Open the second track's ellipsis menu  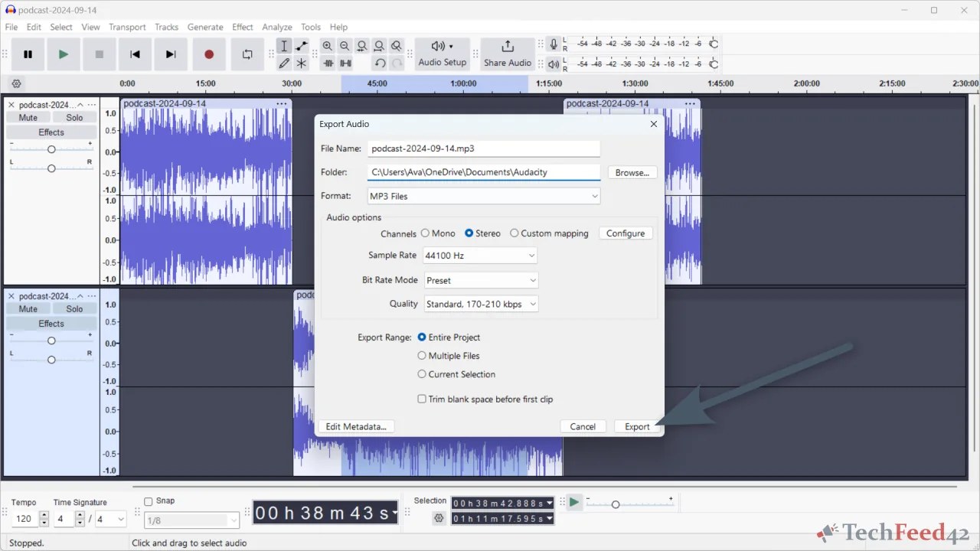[x=92, y=296]
